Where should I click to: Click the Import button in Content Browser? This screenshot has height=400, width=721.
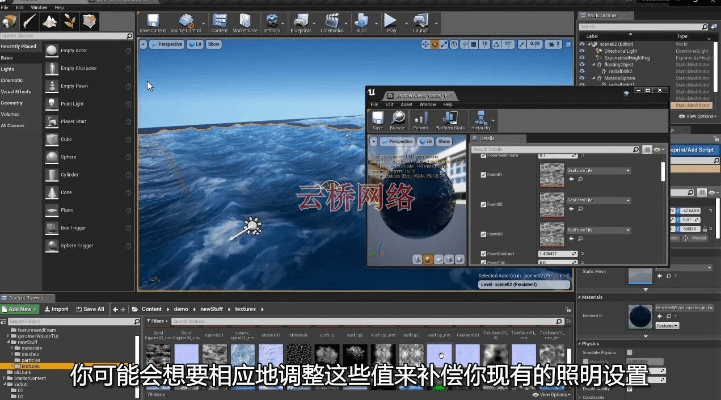tap(56, 309)
